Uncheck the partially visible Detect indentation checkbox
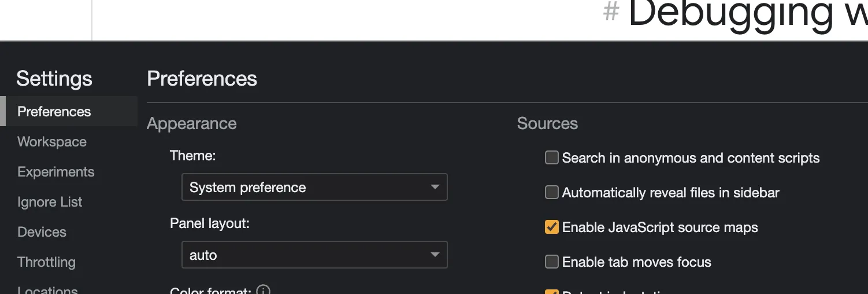Viewport: 868px width, 294px height. [552, 291]
